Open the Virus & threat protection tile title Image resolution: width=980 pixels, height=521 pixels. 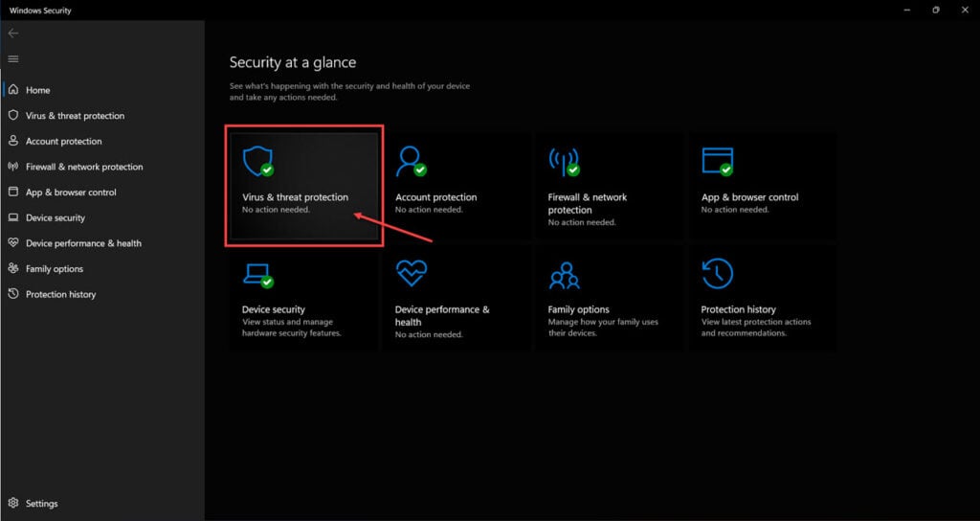coord(295,197)
